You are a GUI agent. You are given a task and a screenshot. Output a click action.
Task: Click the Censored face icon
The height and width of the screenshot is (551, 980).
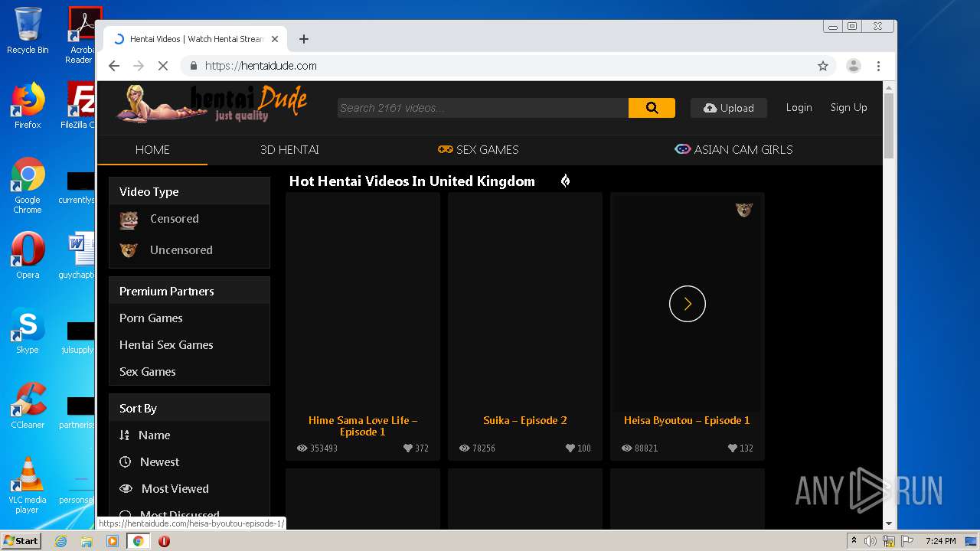(x=129, y=220)
